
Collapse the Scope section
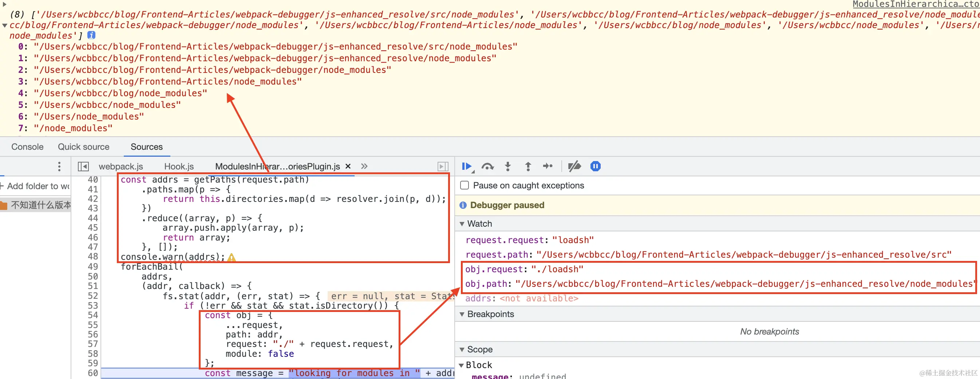point(462,350)
